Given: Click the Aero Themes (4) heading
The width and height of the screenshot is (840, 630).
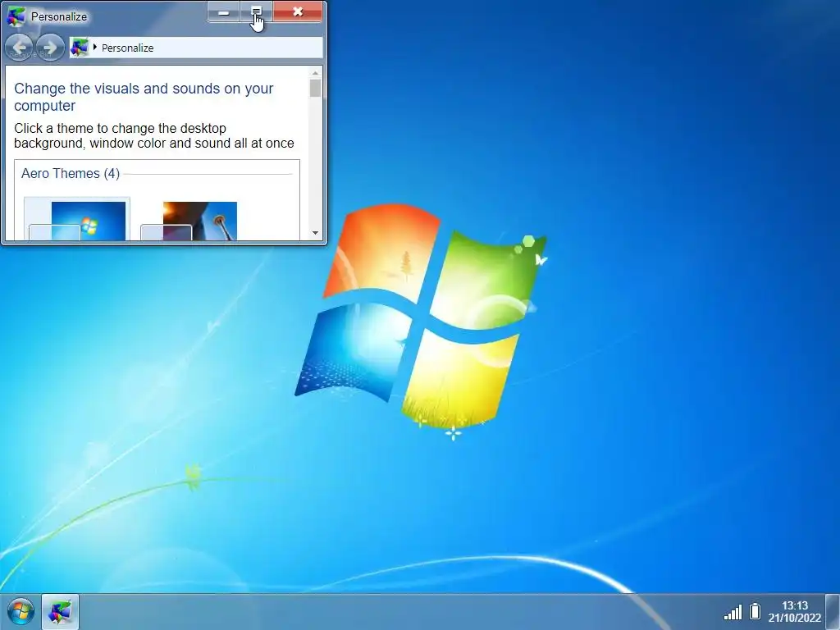Looking at the screenshot, I should [71, 174].
